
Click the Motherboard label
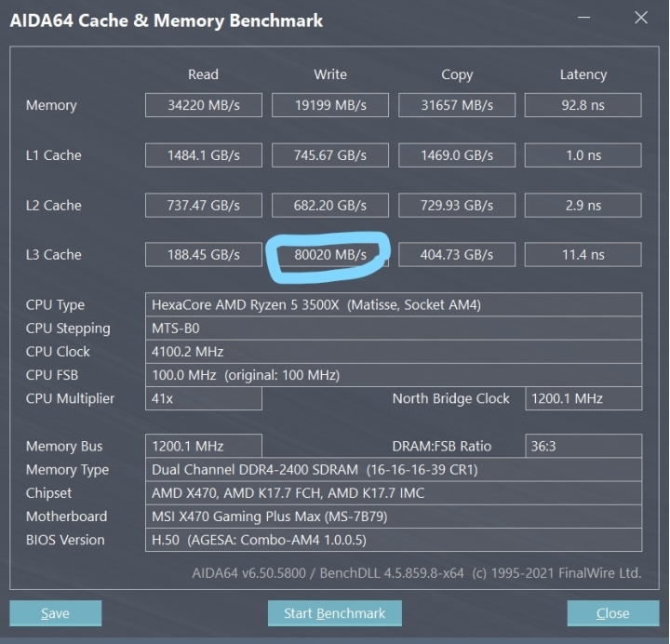66,517
